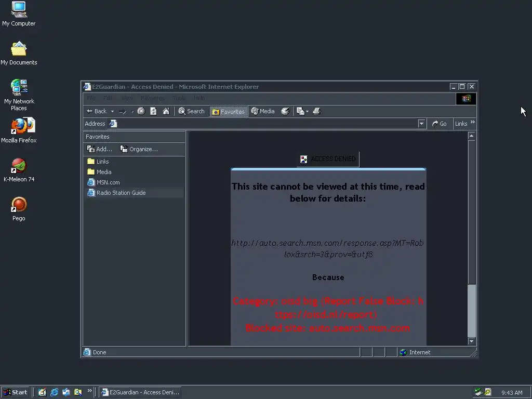Select K-Meleon 74 desktop shortcut
This screenshot has height=399, width=532.
click(x=19, y=170)
